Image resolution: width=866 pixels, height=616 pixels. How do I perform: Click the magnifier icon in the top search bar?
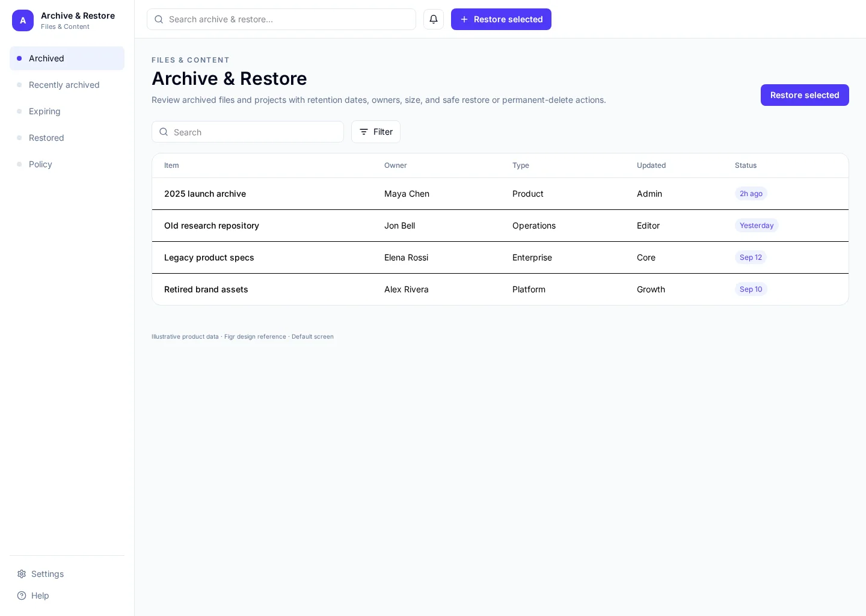(159, 19)
